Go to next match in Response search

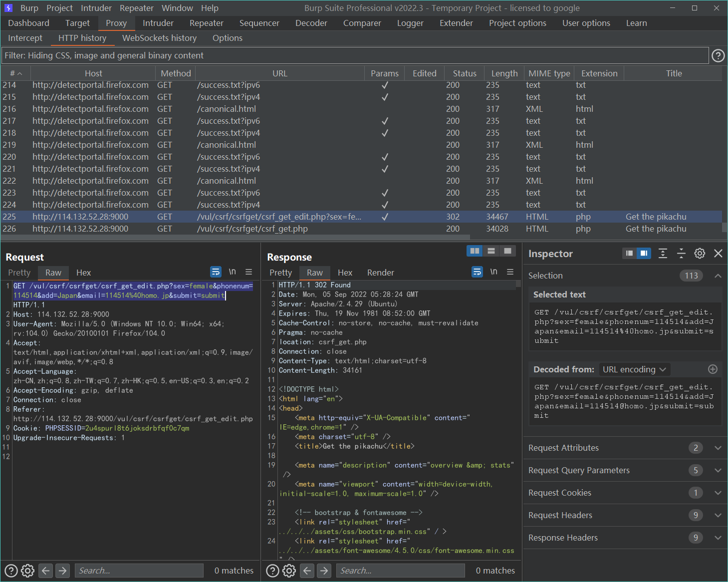click(324, 571)
